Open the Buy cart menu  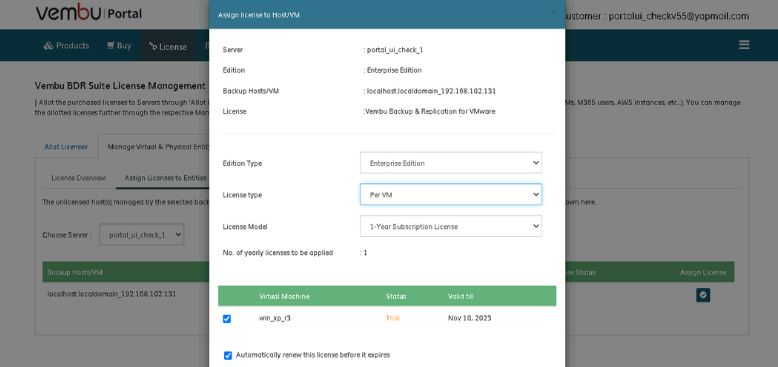tap(119, 46)
